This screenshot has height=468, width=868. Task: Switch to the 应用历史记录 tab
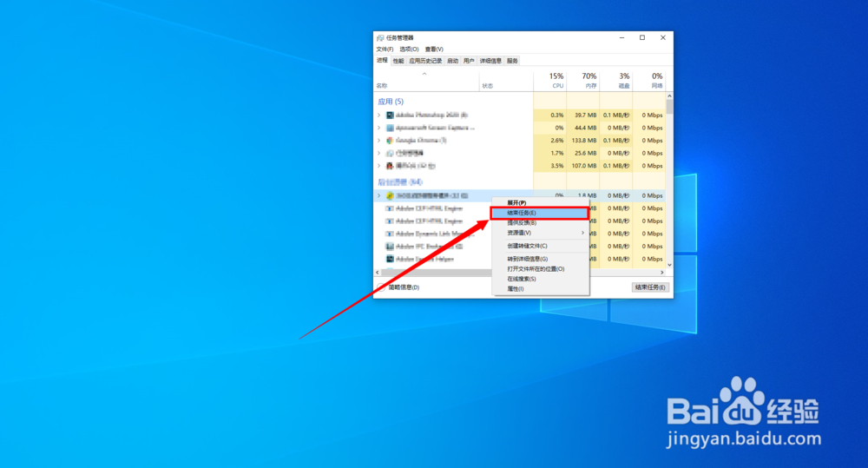click(425, 61)
